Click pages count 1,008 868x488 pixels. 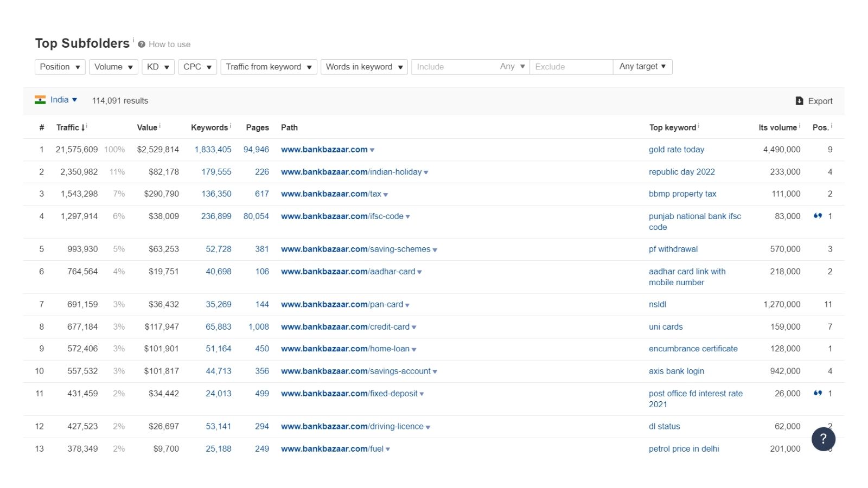pyautogui.click(x=259, y=326)
